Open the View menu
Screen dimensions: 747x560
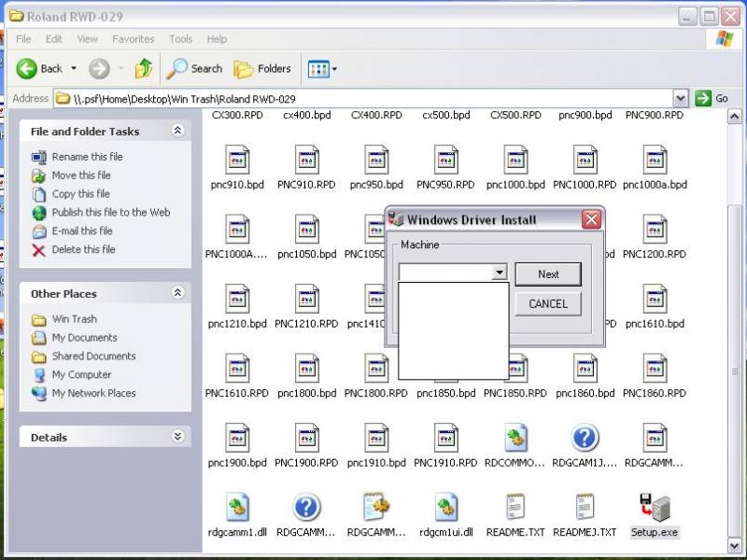pyautogui.click(x=88, y=39)
